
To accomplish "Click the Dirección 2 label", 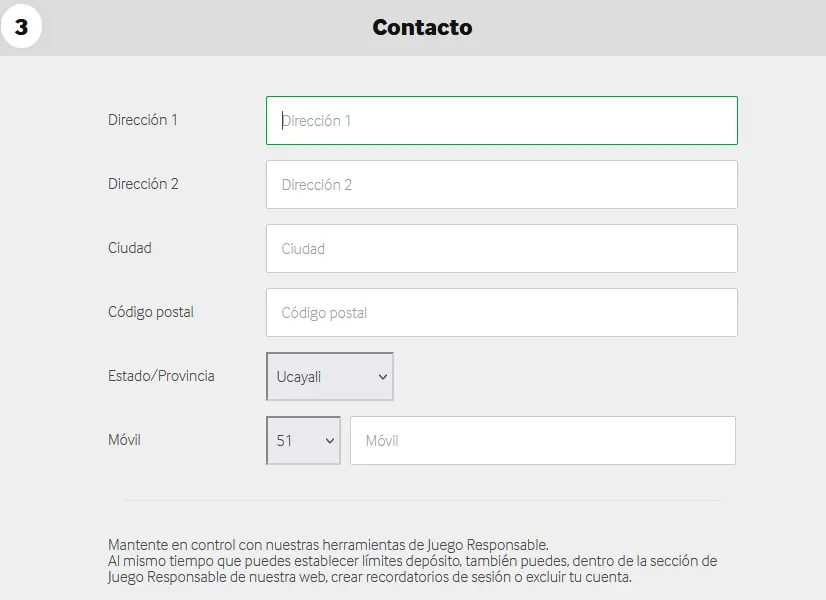I will pyautogui.click(x=143, y=184).
